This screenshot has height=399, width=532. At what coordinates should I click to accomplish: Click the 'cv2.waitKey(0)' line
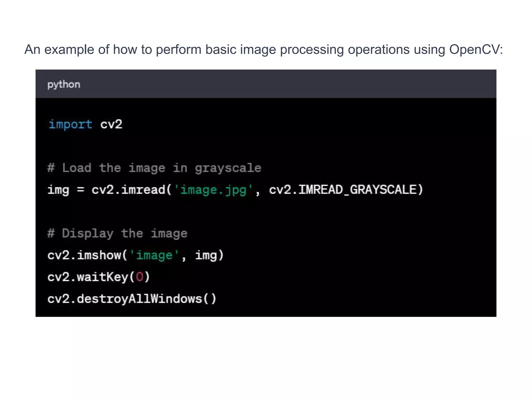coord(99,277)
